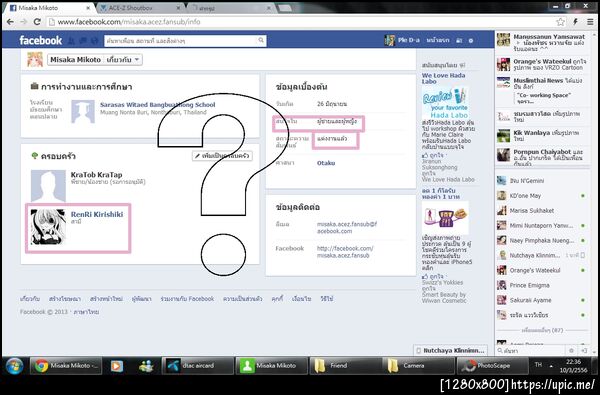Open a new browser tab
The height and width of the screenshot is (395, 600).
coord(284,8)
